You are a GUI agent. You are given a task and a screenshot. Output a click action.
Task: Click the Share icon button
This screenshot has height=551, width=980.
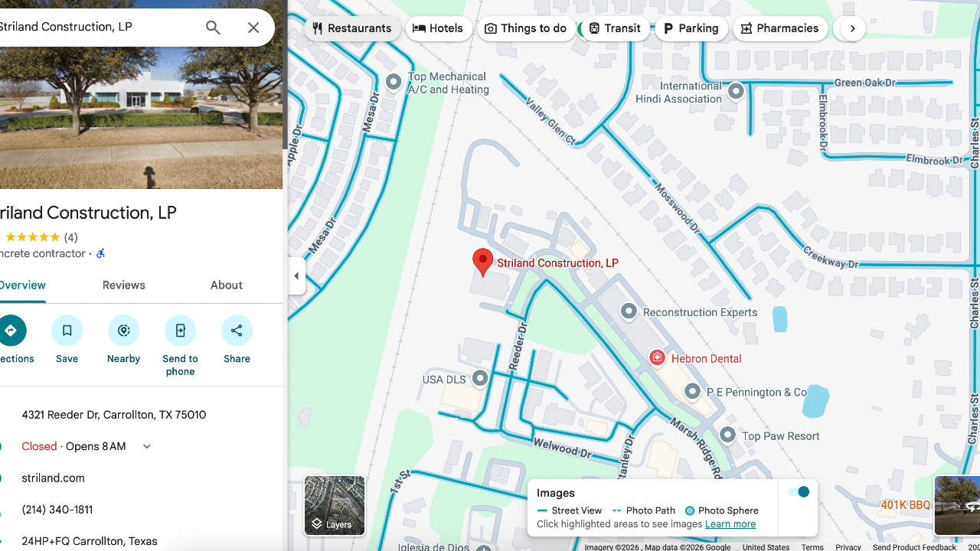[x=237, y=331]
